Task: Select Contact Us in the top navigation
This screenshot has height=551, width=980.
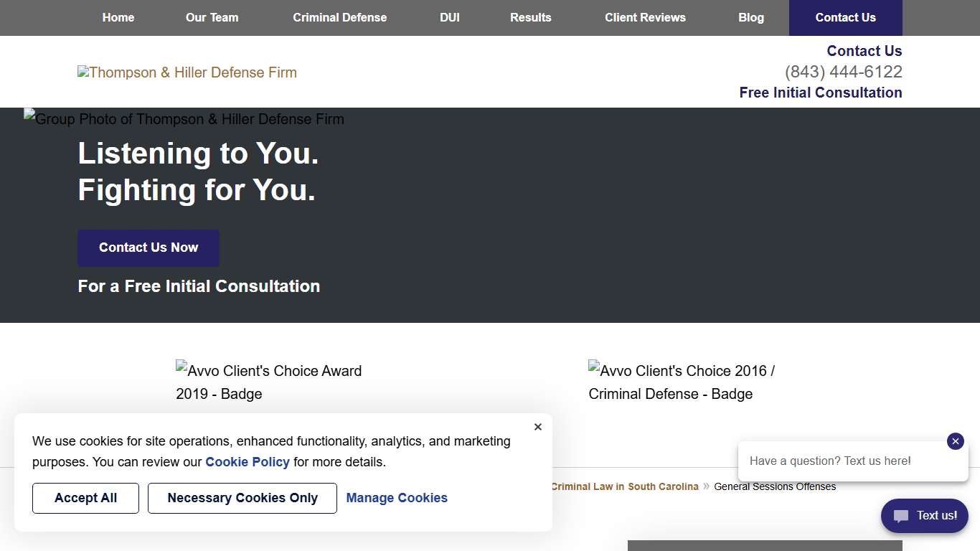Action: (845, 18)
